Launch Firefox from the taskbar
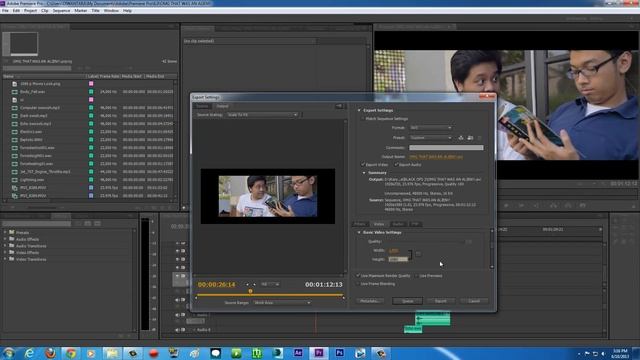640x360 pixels. pyautogui.click(x=51, y=353)
